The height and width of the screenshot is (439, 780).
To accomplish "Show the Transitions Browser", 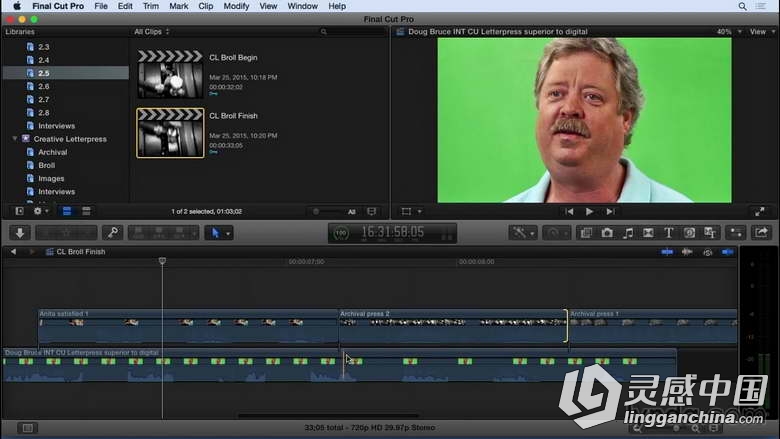I will coord(648,233).
